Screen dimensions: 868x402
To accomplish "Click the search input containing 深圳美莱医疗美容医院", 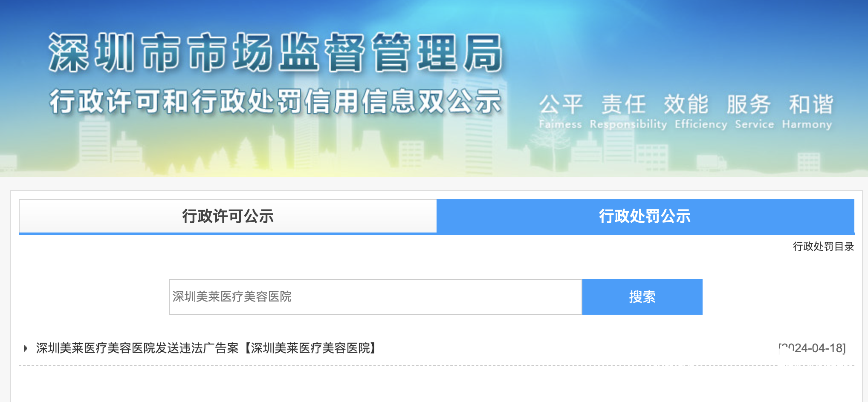I will (x=375, y=297).
